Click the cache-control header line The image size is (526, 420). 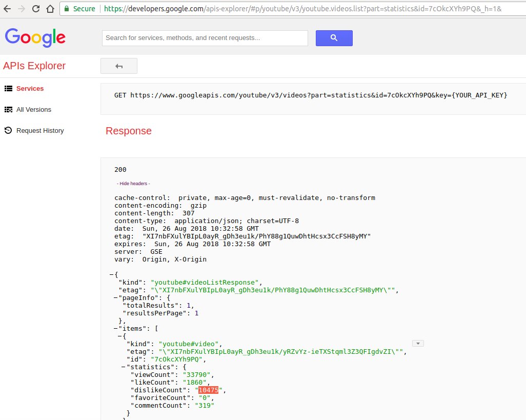[245, 198]
